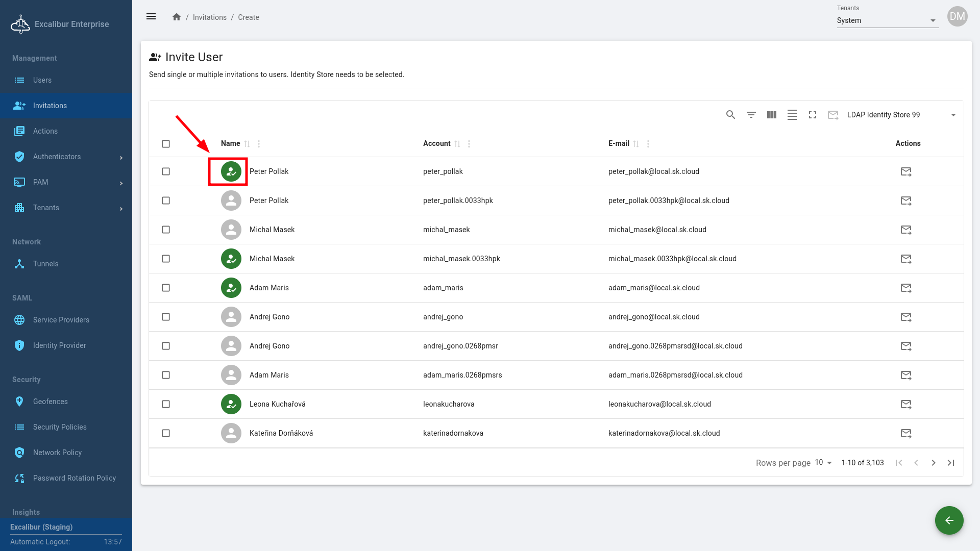The height and width of the screenshot is (551, 980).
Task: Open the filter list icon
Action: coord(751,115)
